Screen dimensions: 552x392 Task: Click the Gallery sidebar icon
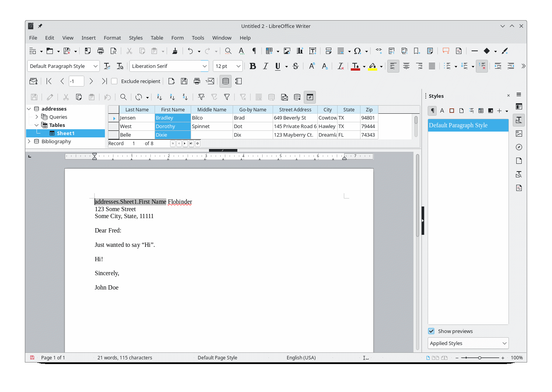coord(519,134)
